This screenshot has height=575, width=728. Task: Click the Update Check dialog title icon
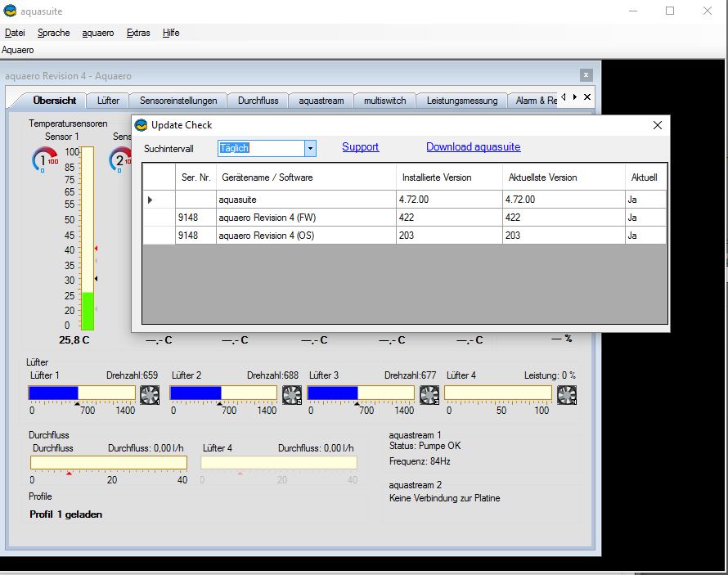[142, 125]
